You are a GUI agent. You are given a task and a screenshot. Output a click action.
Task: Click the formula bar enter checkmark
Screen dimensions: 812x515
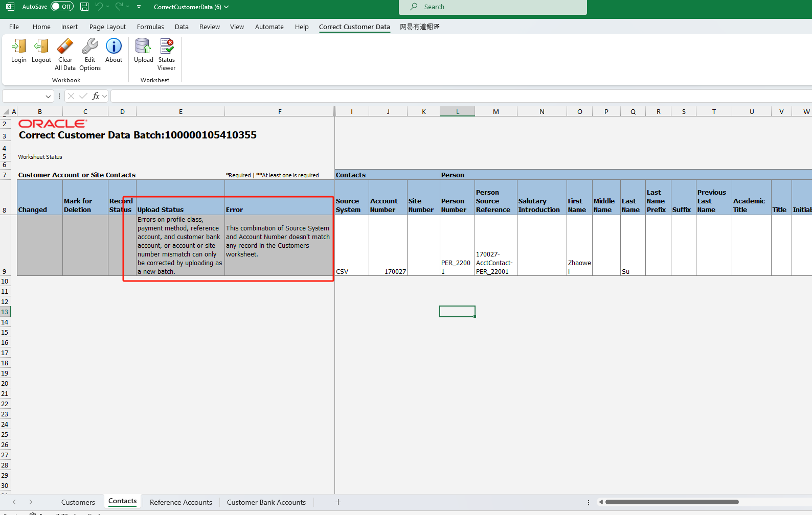coord(83,96)
